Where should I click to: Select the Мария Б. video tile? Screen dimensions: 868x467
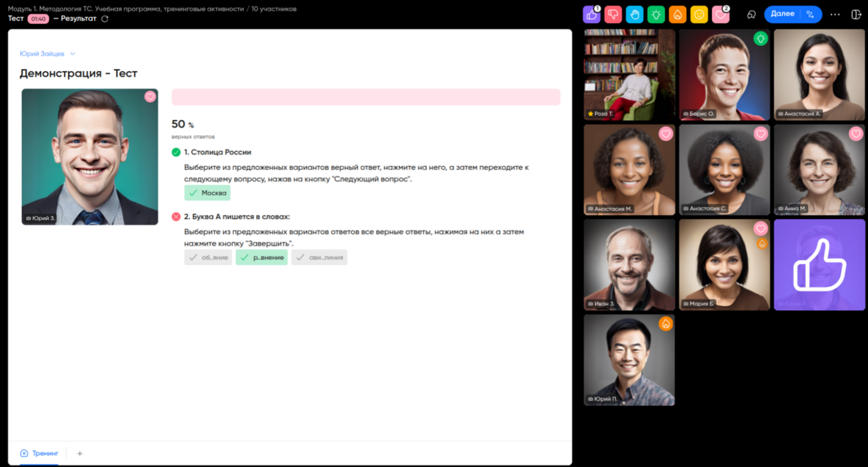click(724, 265)
